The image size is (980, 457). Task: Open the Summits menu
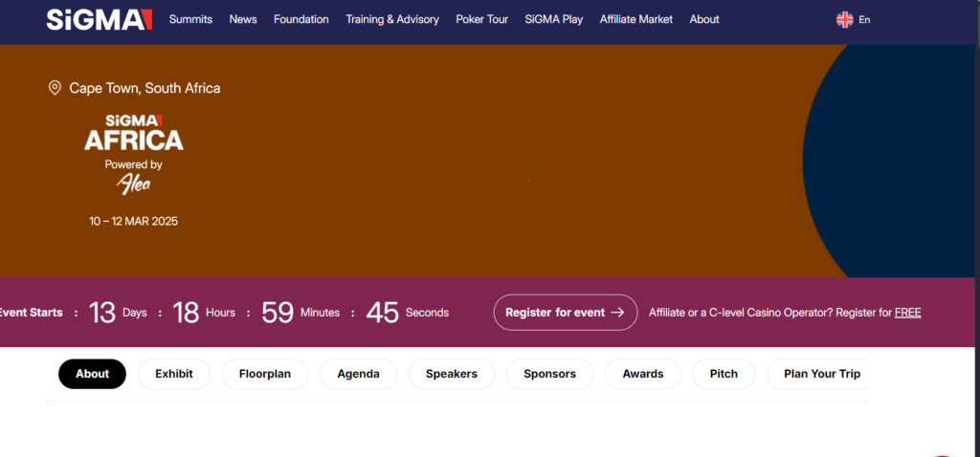[x=190, y=19]
